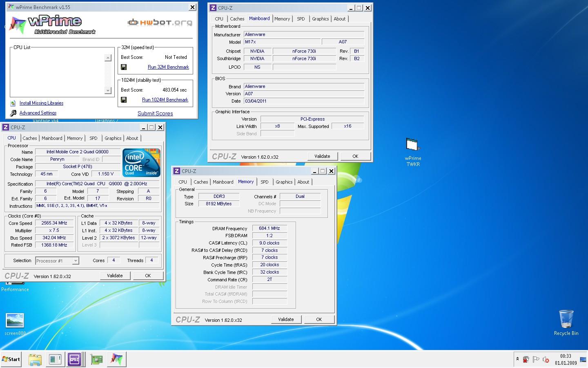Screen dimensions: 588x368
Task: Click Run 1024M Benchmark link
Action: pyautogui.click(x=165, y=100)
